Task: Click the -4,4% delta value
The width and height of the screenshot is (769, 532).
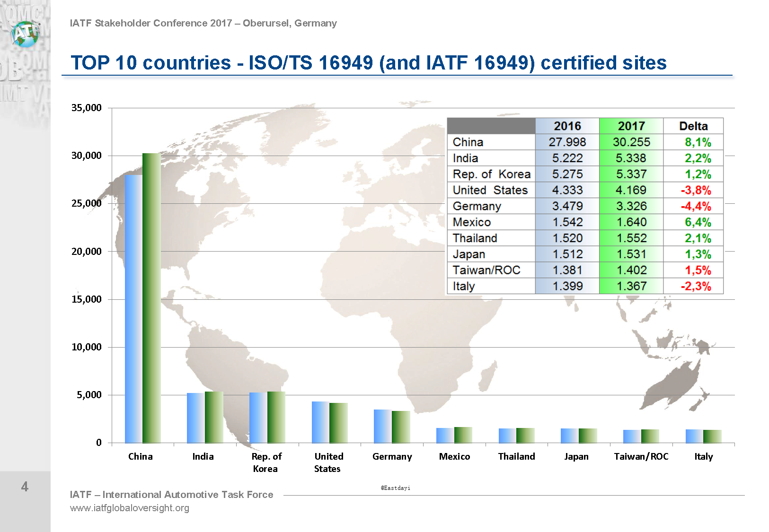Action: [x=696, y=206]
